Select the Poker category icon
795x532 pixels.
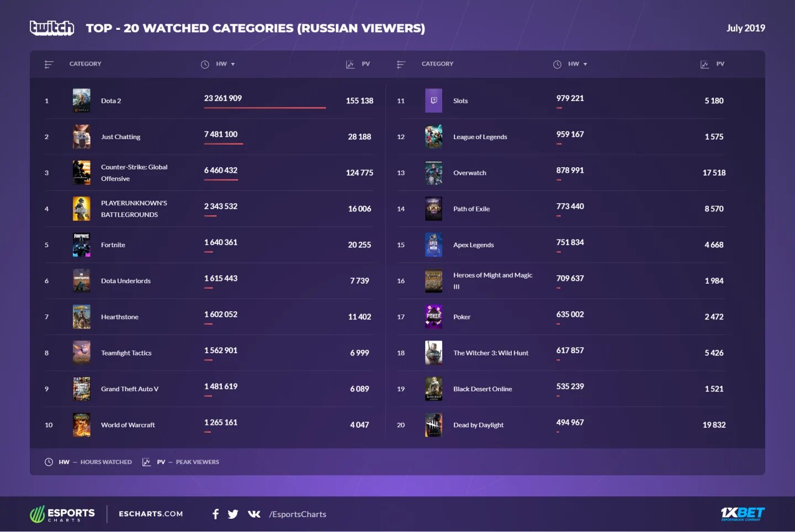[434, 317]
